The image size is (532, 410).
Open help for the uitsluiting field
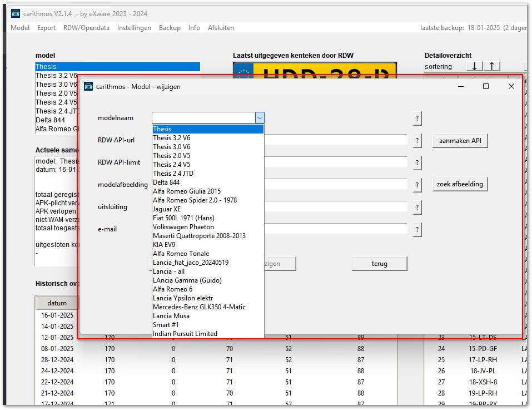pyautogui.click(x=417, y=207)
